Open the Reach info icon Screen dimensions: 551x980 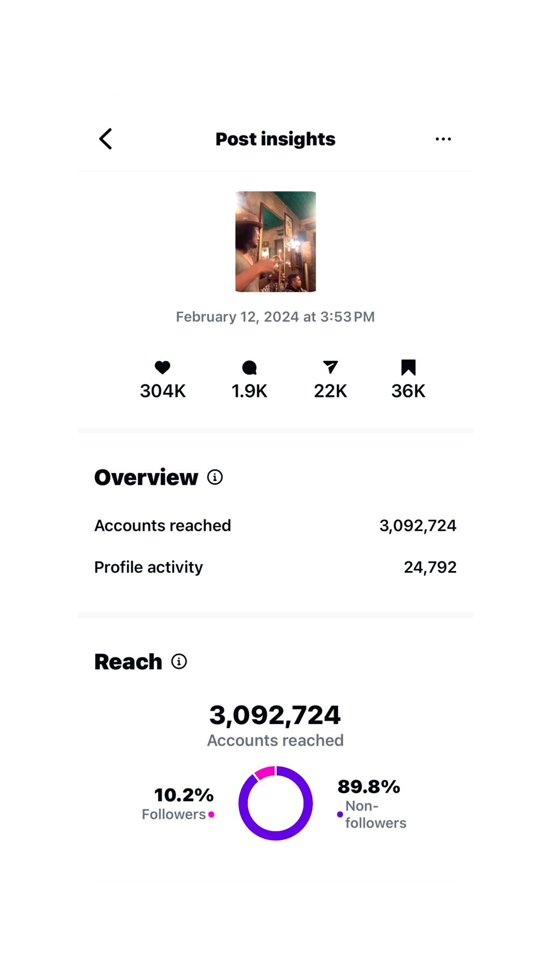point(179,661)
